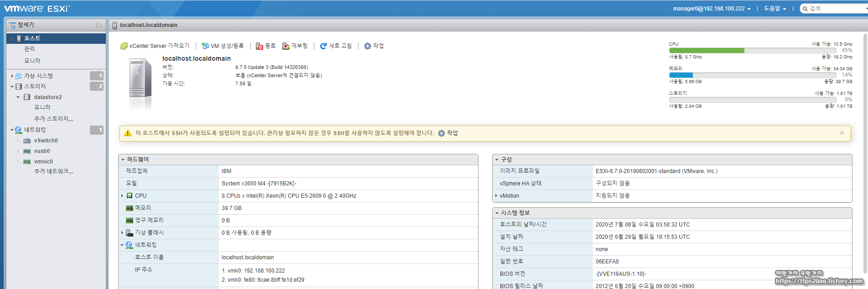
Task: Open 추가 네트워크... link
Action: pyautogui.click(x=54, y=172)
